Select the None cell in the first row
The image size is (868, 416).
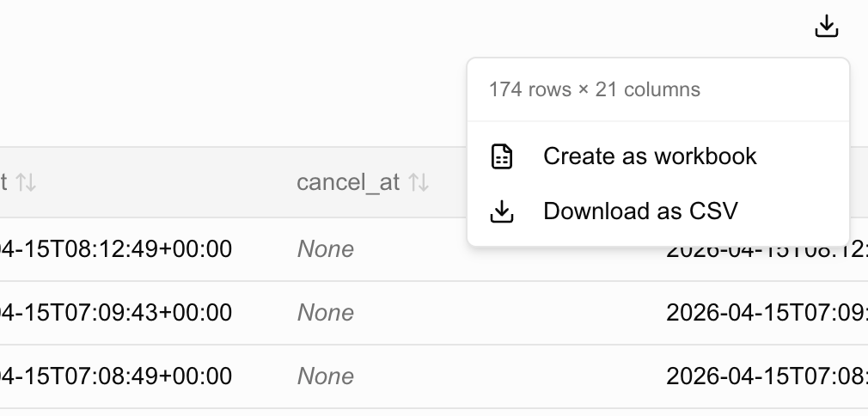(326, 248)
